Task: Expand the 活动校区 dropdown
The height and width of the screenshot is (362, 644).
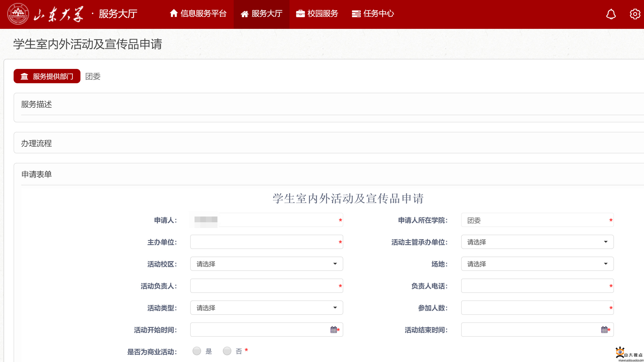Action: pos(266,264)
